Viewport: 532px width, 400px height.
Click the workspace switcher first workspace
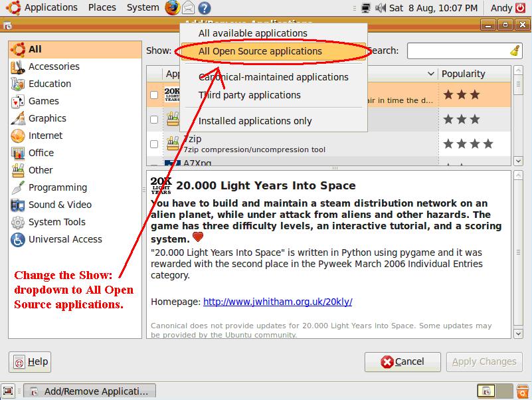point(486,391)
